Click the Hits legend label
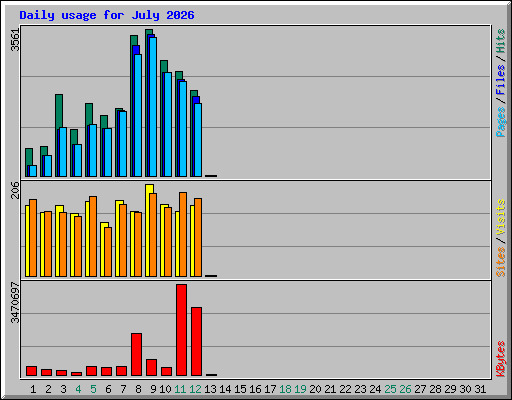The height and width of the screenshot is (400, 512). pyautogui.click(x=500, y=41)
